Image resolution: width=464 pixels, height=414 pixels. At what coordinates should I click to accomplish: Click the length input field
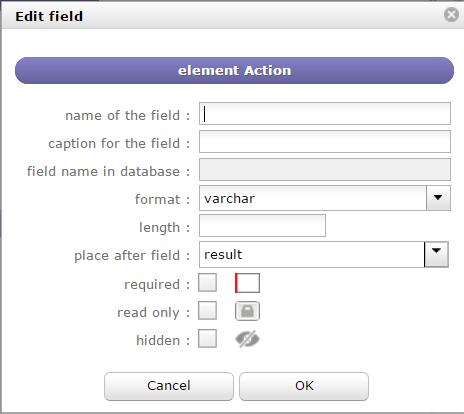262,226
